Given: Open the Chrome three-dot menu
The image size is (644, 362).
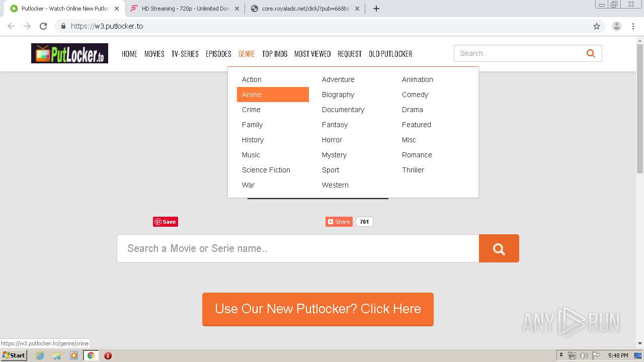Looking at the screenshot, I should (x=633, y=26).
